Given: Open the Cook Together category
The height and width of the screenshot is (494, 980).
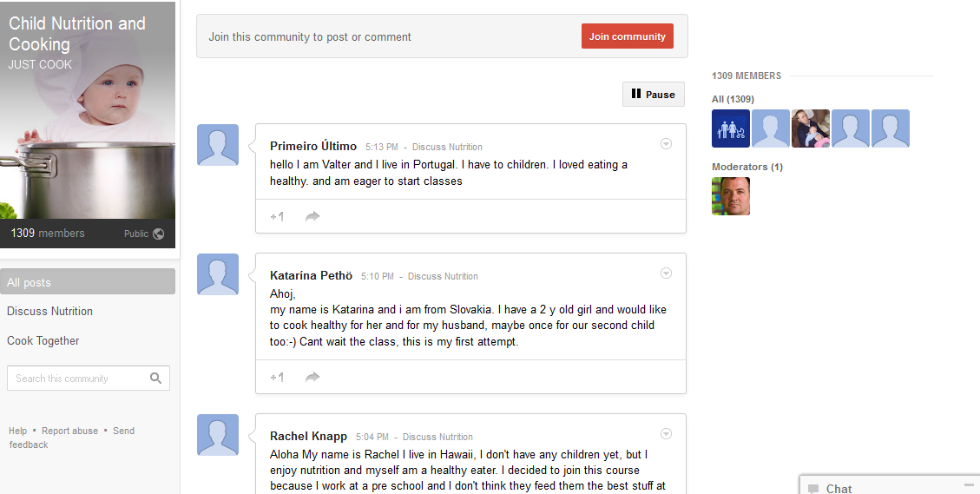Looking at the screenshot, I should tap(43, 341).
